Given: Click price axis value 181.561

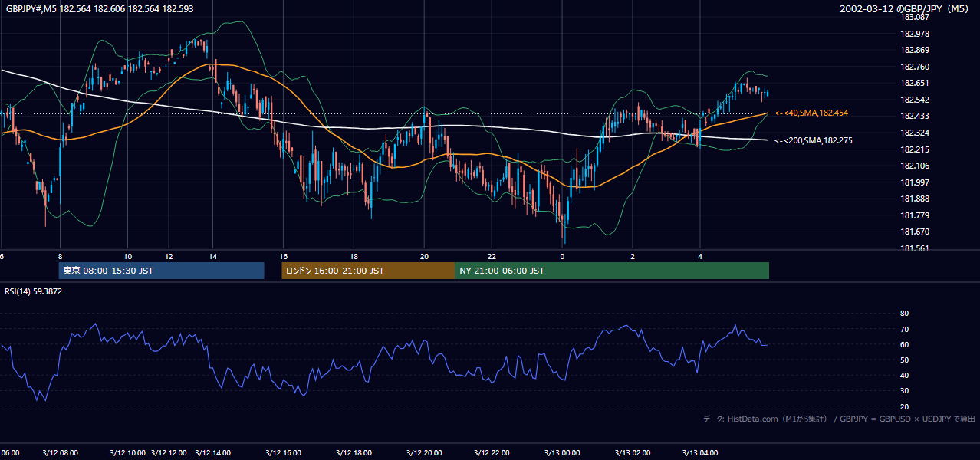Looking at the screenshot, I should tap(914, 248).
